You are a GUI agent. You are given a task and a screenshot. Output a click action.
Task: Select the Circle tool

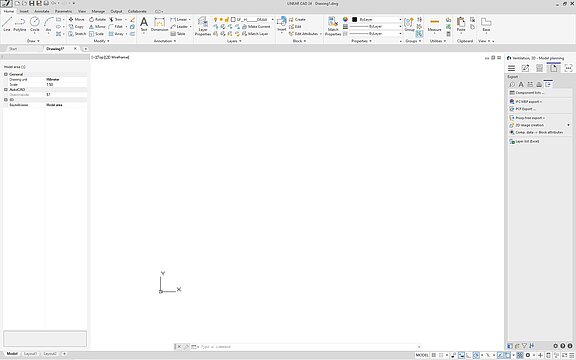35,24
